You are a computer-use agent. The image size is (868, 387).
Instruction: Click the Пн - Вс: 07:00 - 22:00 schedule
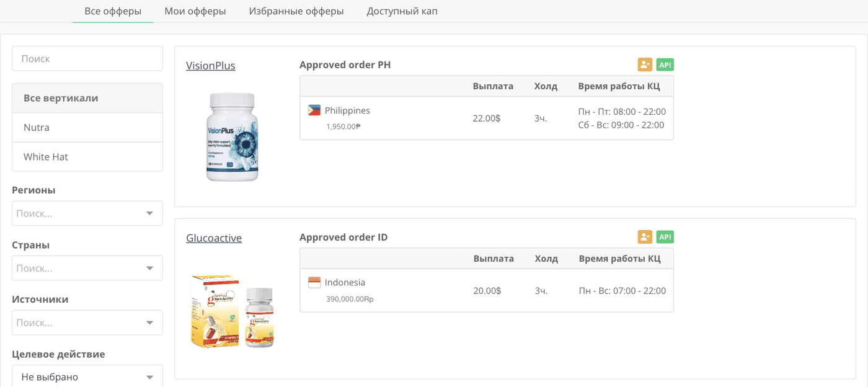pyautogui.click(x=622, y=290)
